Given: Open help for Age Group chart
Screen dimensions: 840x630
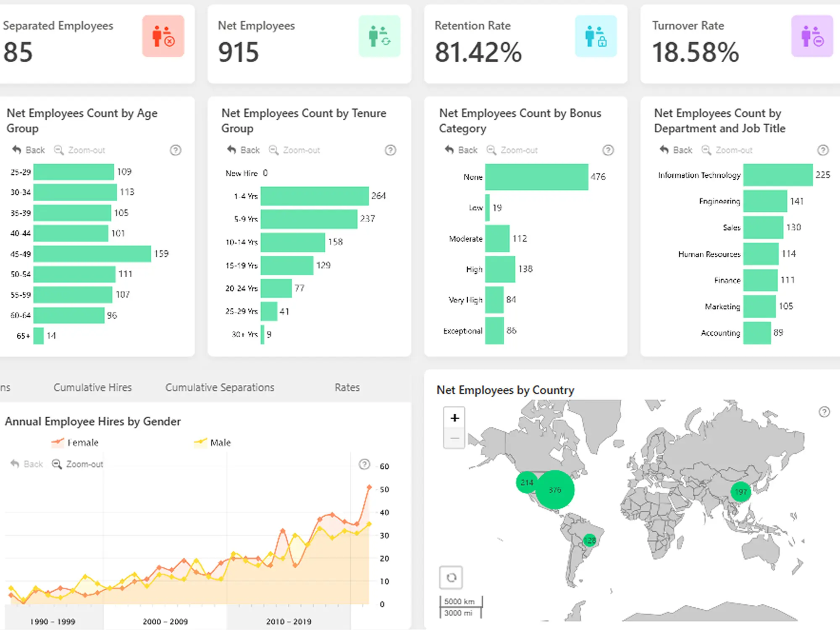Looking at the screenshot, I should [x=176, y=150].
